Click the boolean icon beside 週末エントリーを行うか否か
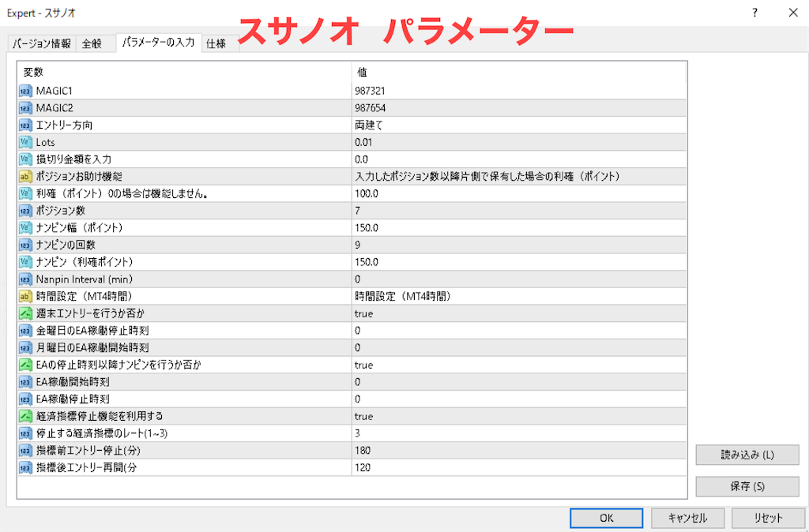Screen dimensions: 809x532 click(25, 313)
